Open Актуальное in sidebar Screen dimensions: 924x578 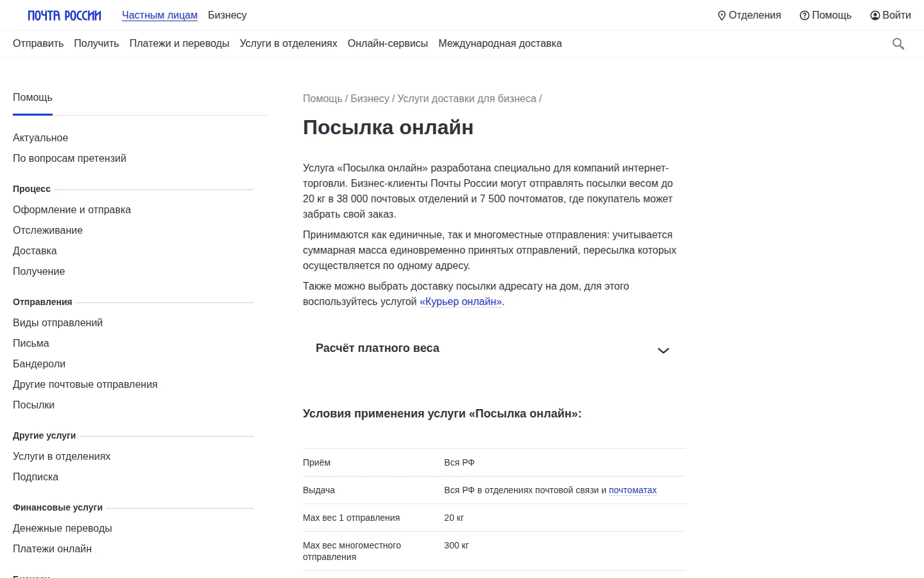tap(40, 138)
